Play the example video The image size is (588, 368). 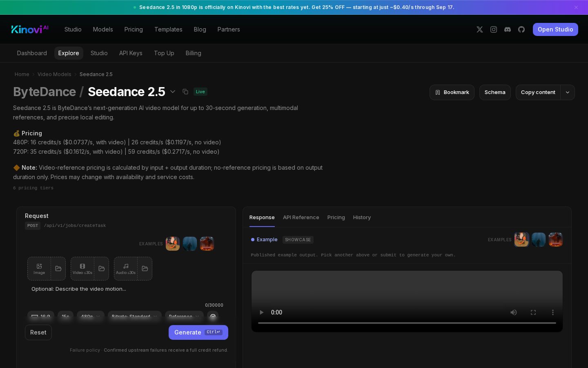262,312
